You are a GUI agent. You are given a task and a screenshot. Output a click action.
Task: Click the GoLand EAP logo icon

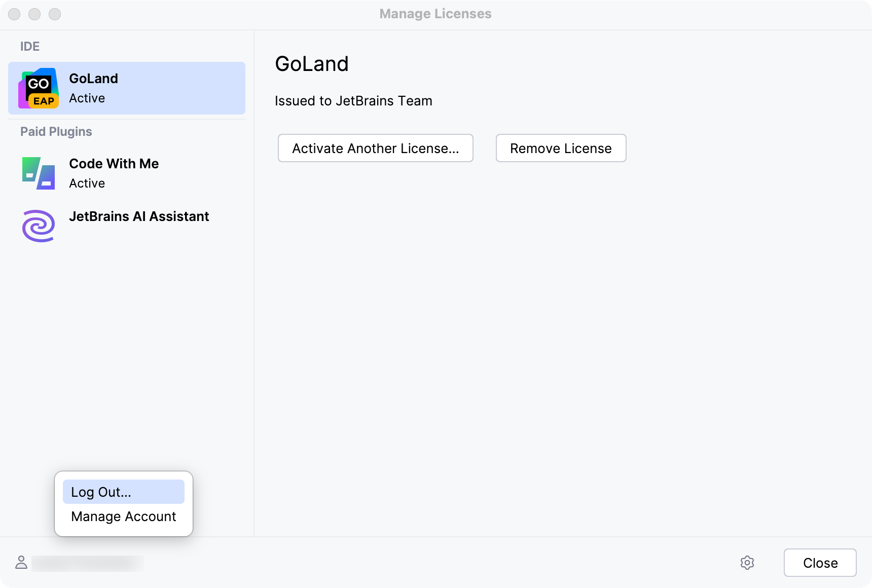39,88
